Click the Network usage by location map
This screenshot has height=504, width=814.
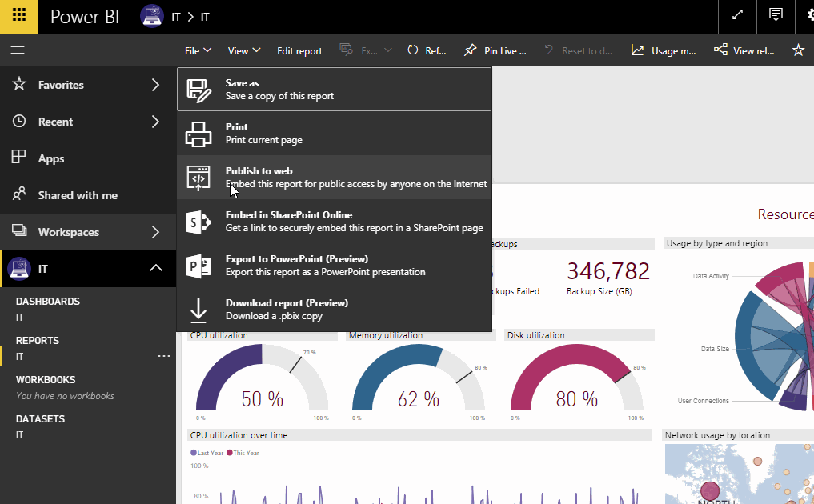(740, 474)
